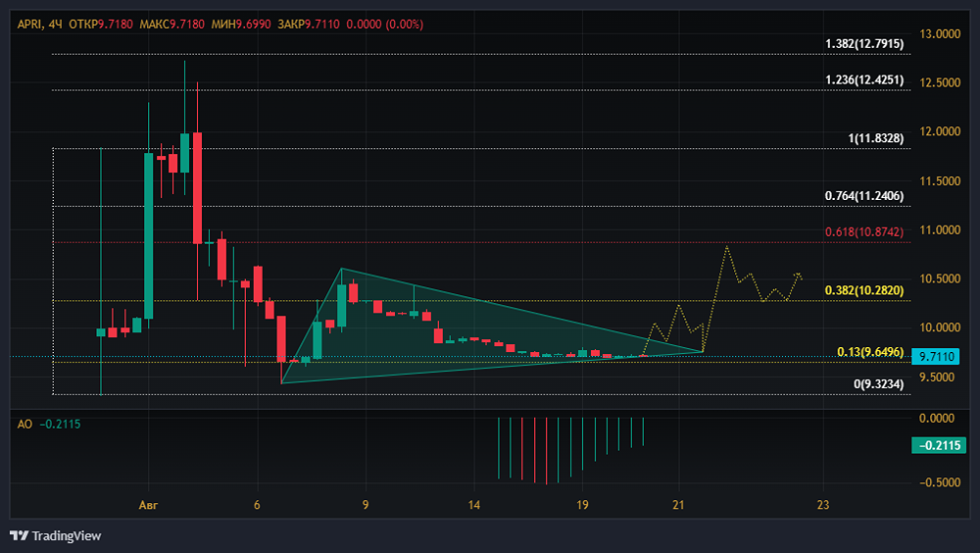
Task: Click the ЗАКР 9.7110 close value
Action: pos(308,25)
